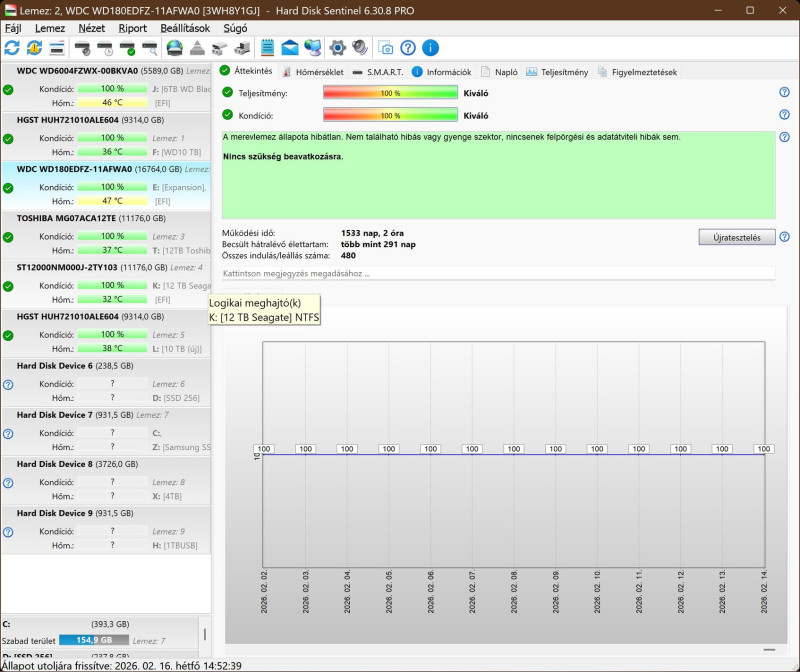Viewport: 800px width, 672px height.
Task: Click help icon beside Kondíció Kiváló row
Action: point(784,115)
